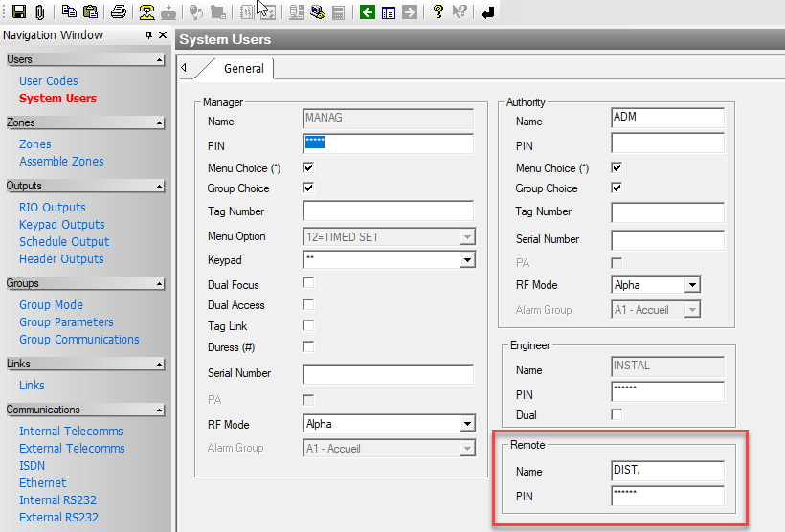This screenshot has height=532, width=785.
Task: Open the Authority RF Mode dropdown
Action: pos(692,285)
